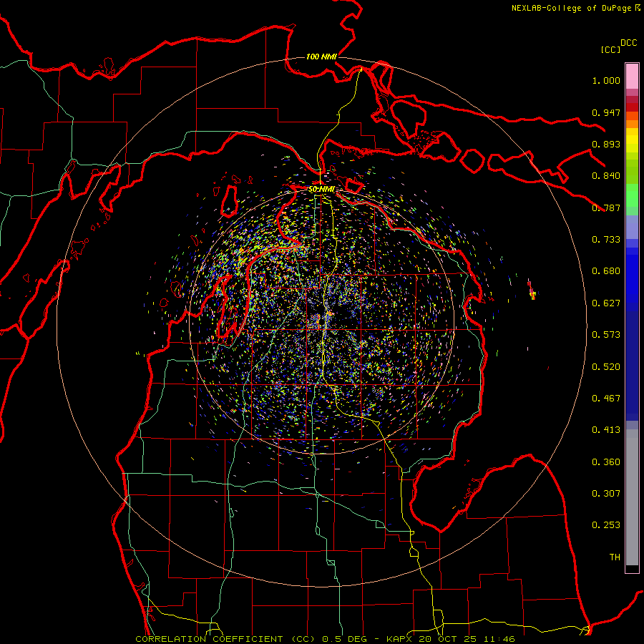Click the TH label on the scale
This screenshot has width=644, height=644.
tap(615, 557)
